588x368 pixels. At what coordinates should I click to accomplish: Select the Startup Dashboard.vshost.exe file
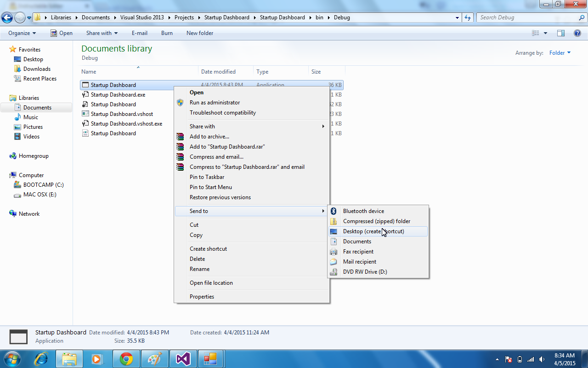click(x=126, y=124)
